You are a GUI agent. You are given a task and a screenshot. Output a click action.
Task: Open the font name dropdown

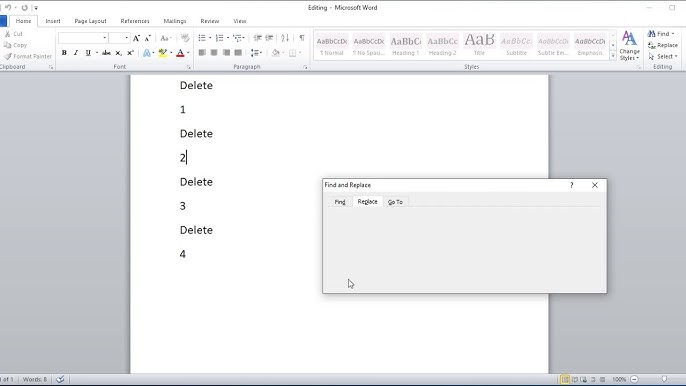point(105,38)
